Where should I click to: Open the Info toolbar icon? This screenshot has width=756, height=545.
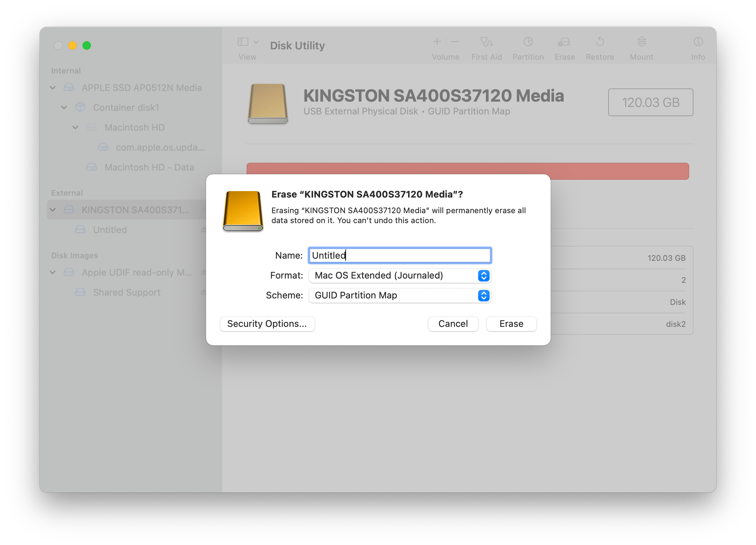698,42
